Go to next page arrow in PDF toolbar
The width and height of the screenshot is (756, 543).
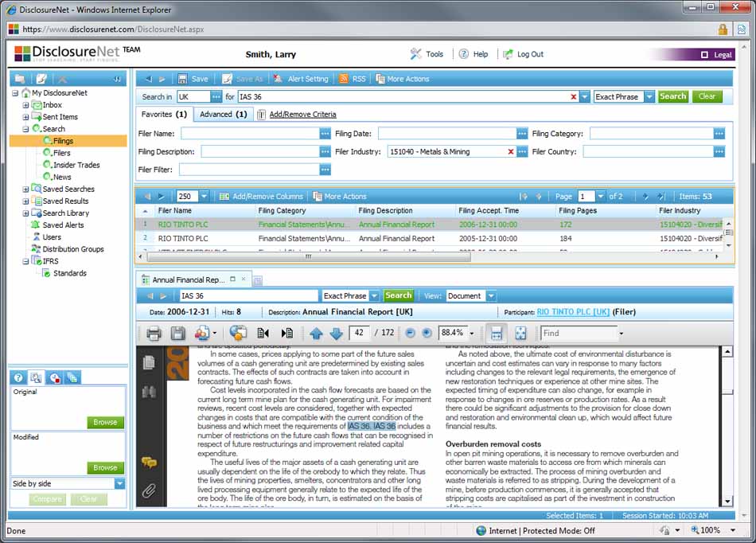tap(336, 334)
